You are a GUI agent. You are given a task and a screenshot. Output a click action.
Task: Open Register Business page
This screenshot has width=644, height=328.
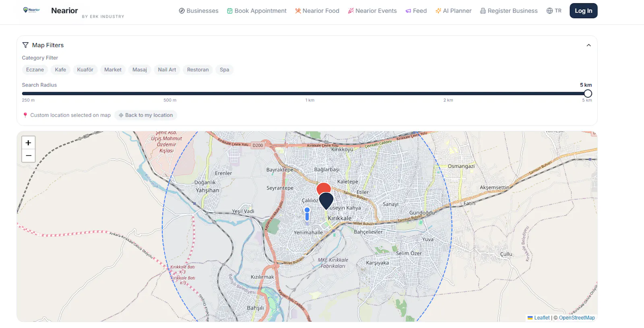click(x=509, y=11)
